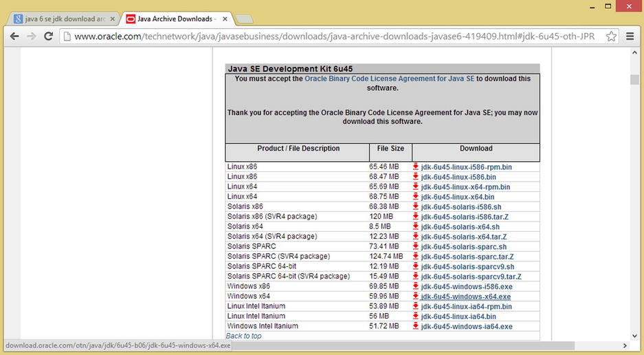The width and height of the screenshot is (644, 355).
Task: Click red download icon for solaris-i586.sh
Action: click(x=416, y=206)
